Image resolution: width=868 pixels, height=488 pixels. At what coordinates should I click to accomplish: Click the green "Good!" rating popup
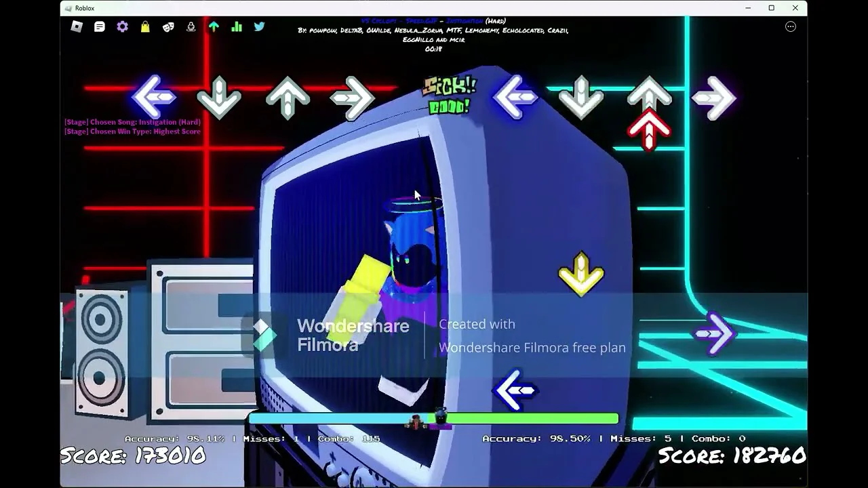(450, 106)
